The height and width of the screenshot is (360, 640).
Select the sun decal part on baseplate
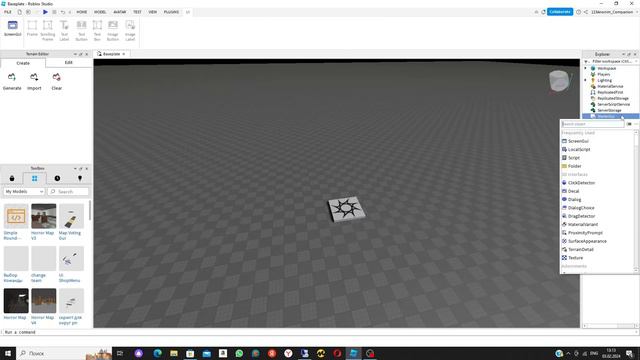pyautogui.click(x=346, y=209)
